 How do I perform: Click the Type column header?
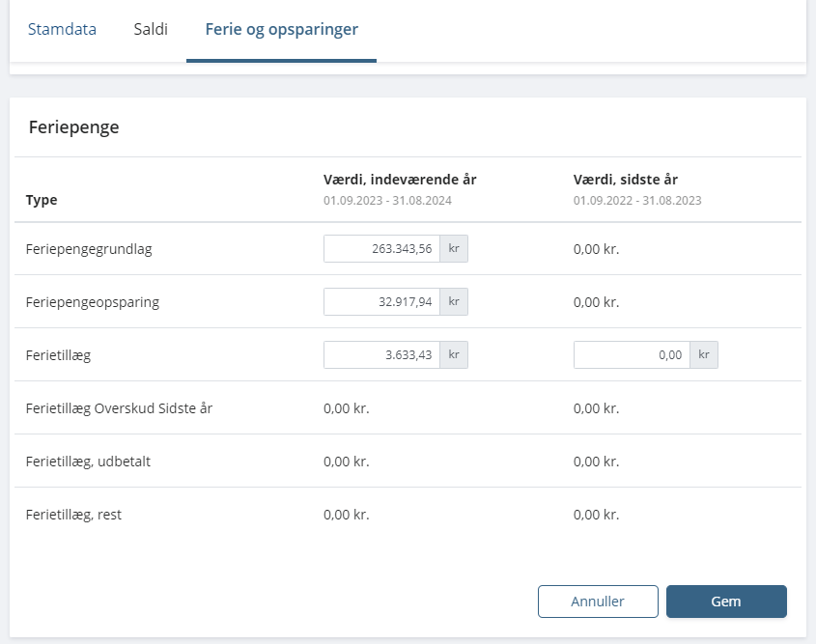tap(42, 201)
